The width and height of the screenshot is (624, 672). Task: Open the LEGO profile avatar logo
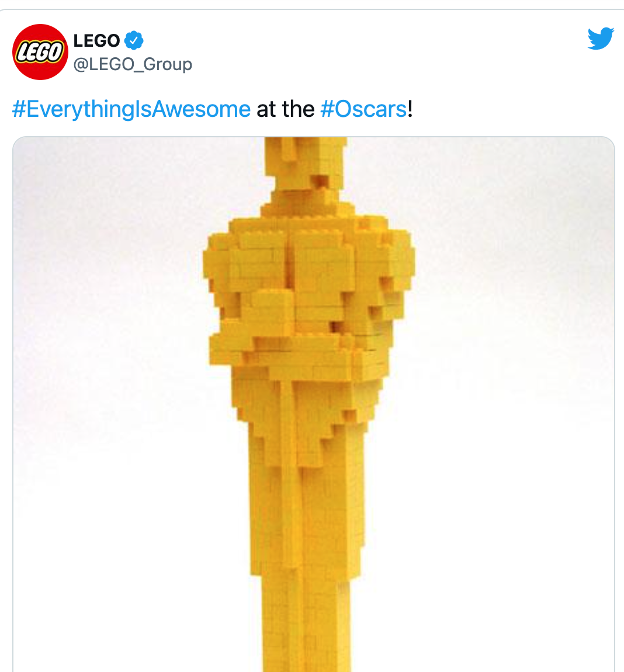click(x=40, y=52)
